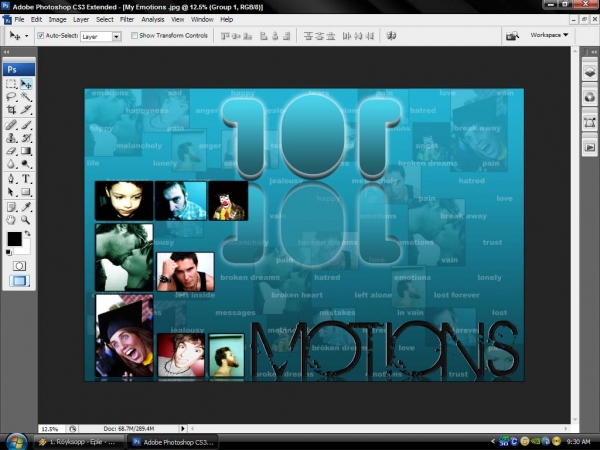Image resolution: width=600 pixels, height=450 pixels.
Task: Click the Windows Start button
Action: click(x=16, y=442)
